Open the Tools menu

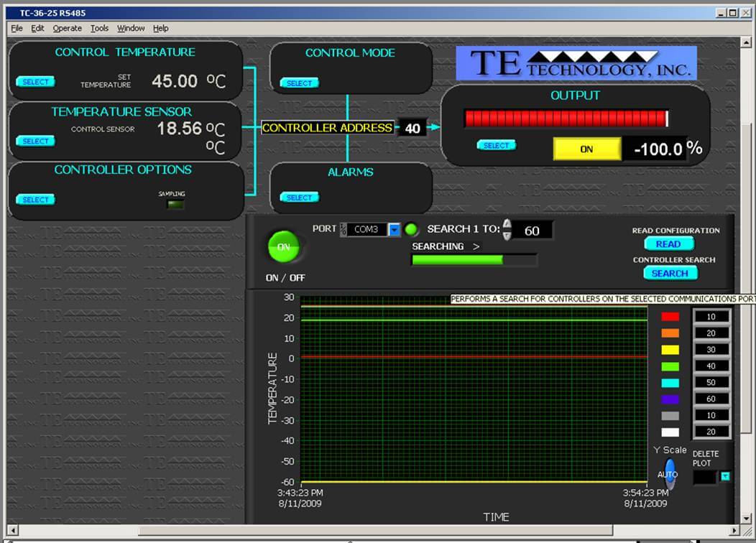tap(99, 28)
